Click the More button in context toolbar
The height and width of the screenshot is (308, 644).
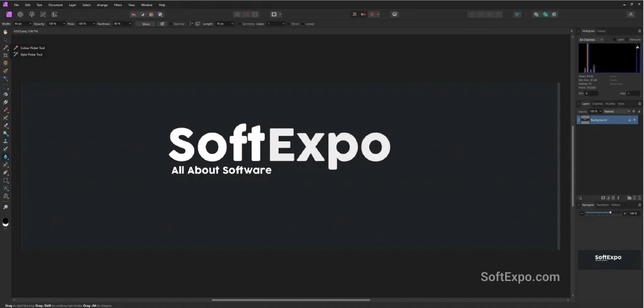pos(146,24)
